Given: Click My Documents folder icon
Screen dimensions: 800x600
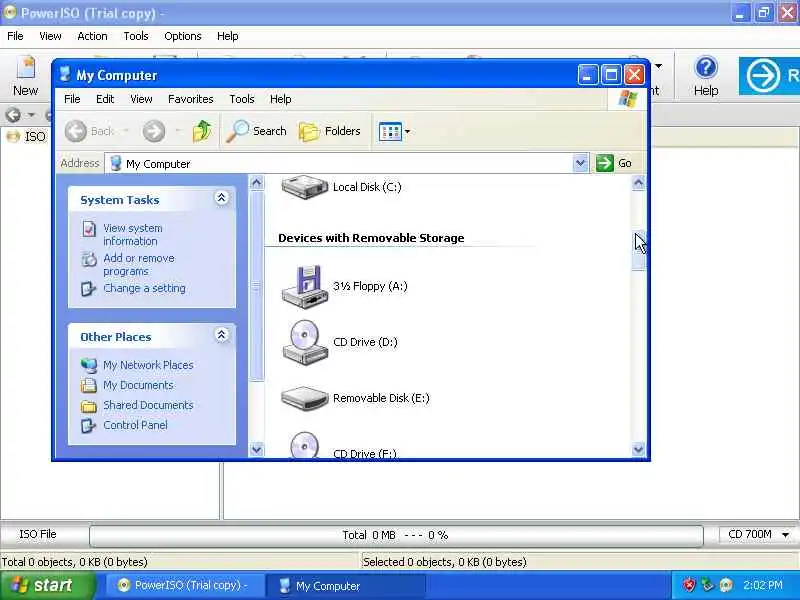Looking at the screenshot, I should [89, 385].
